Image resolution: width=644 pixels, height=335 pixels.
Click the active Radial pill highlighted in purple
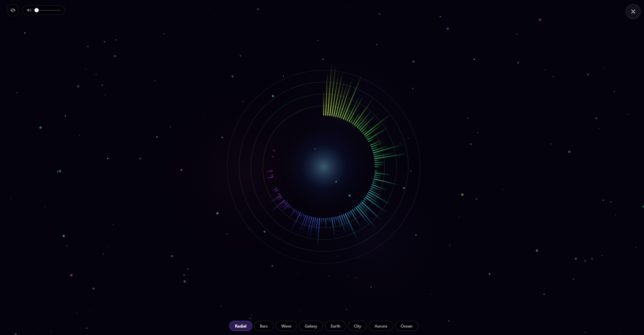(x=240, y=326)
